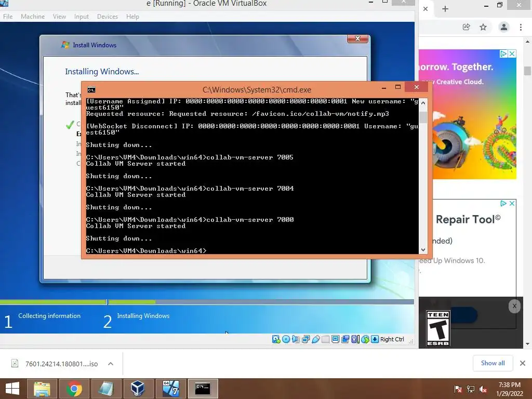
Task: Click the Chrome page scrollbar down arrow
Action: point(527,344)
